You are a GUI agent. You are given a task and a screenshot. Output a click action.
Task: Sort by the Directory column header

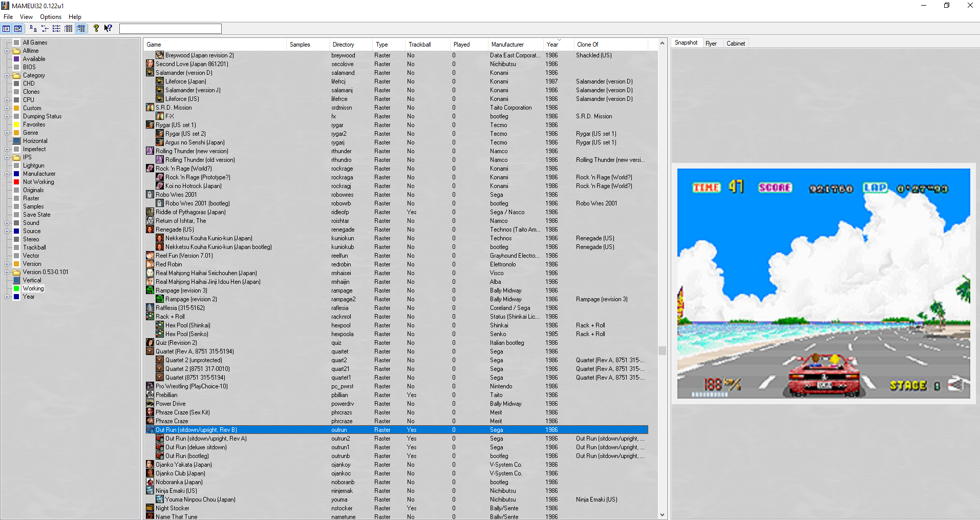(350, 45)
